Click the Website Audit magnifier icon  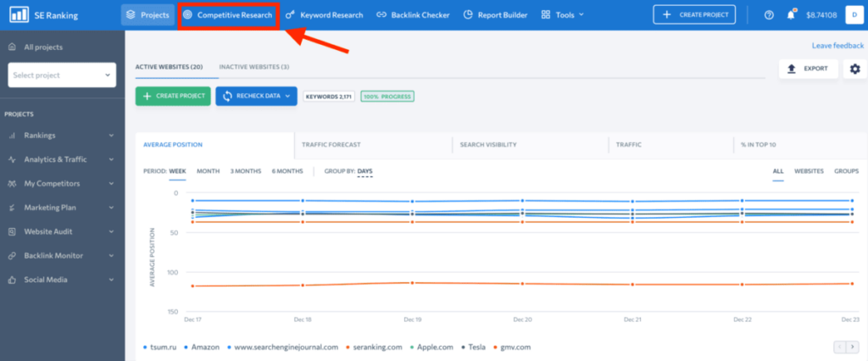pos(12,232)
